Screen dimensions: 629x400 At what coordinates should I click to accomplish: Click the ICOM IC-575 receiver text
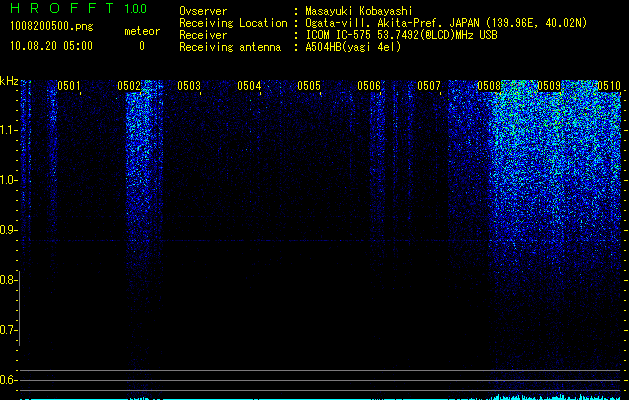click(x=401, y=35)
